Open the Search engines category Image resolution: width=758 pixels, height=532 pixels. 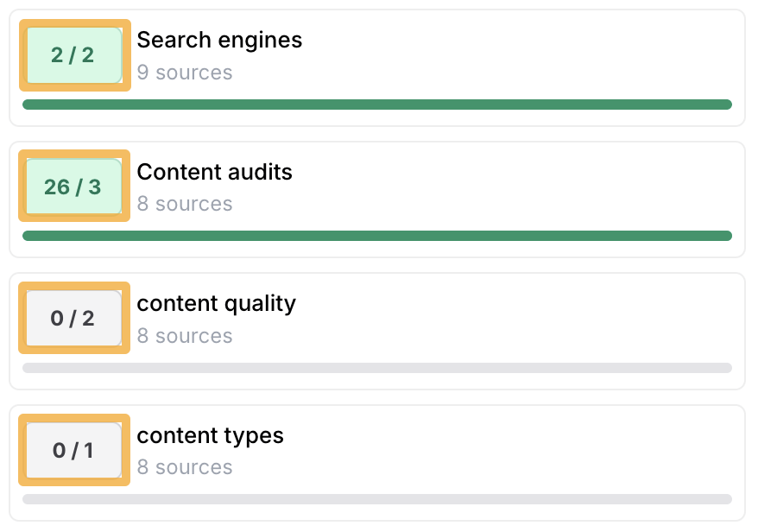pos(218,40)
